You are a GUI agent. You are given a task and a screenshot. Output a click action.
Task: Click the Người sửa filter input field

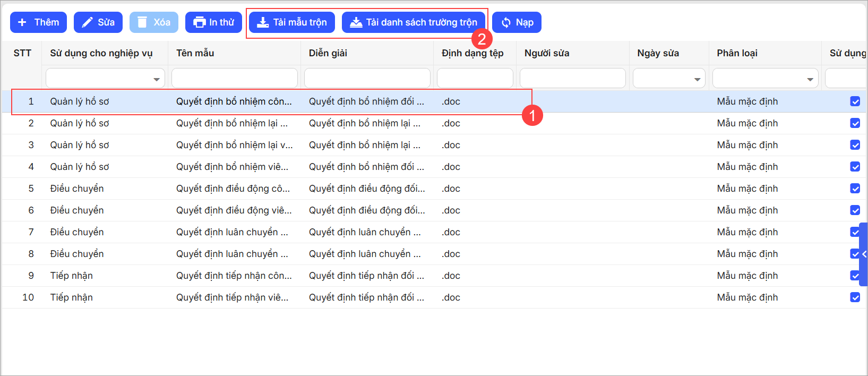pyautogui.click(x=572, y=78)
